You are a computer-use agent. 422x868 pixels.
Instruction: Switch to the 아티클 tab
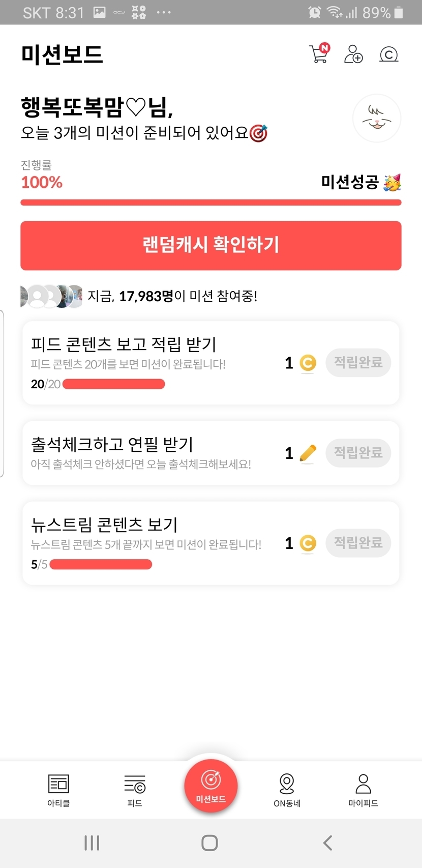click(58, 790)
